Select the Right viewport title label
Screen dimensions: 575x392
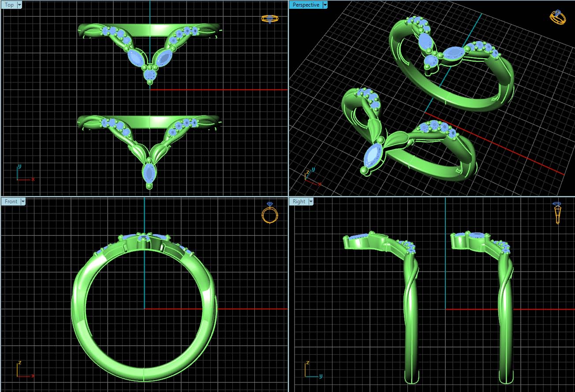click(299, 202)
